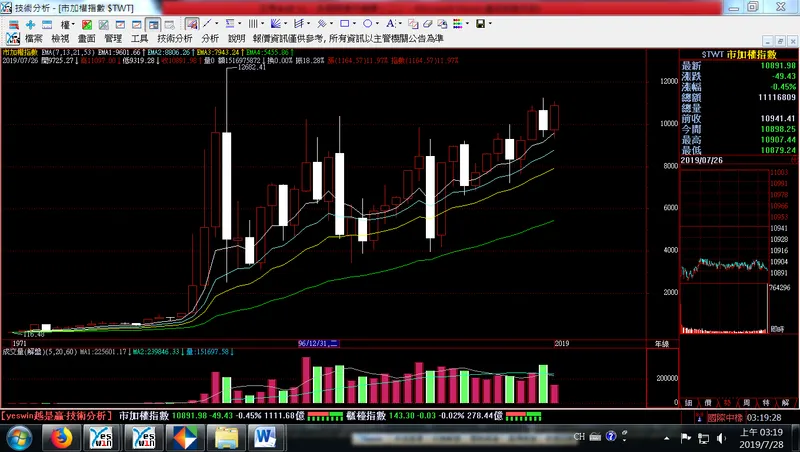
Task: Expand the dropdown next to rectangle tool
Action: pyautogui.click(x=355, y=23)
